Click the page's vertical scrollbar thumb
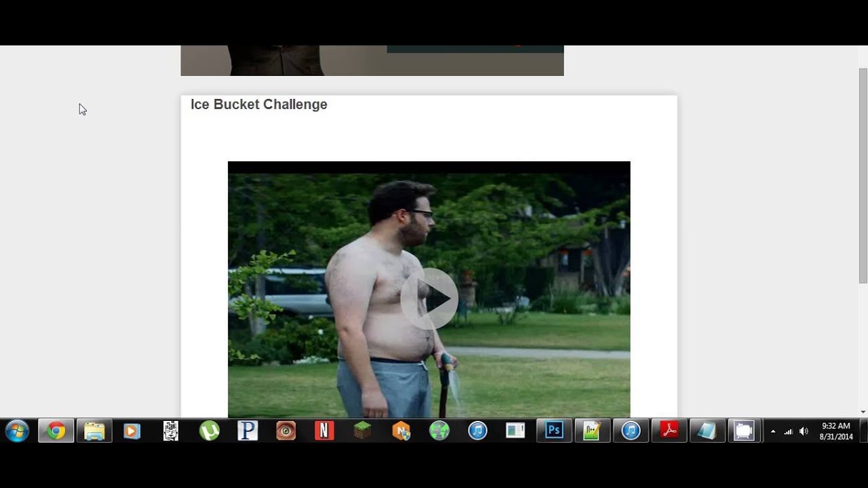The width and height of the screenshot is (868, 488). [863, 176]
